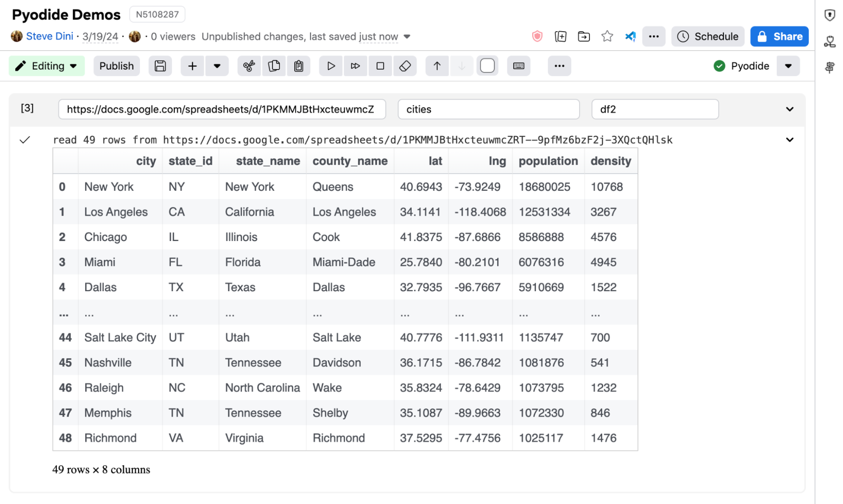Cut the current cell
843x504 pixels.
pyautogui.click(x=249, y=66)
